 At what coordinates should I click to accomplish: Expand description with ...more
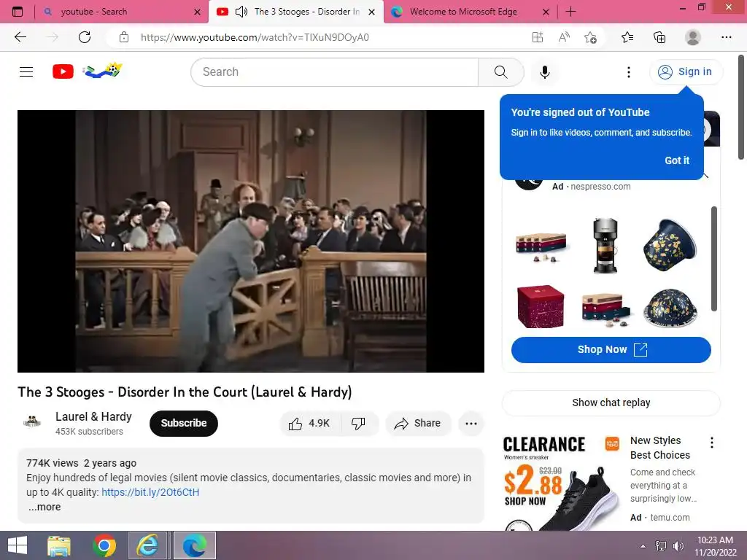click(44, 507)
